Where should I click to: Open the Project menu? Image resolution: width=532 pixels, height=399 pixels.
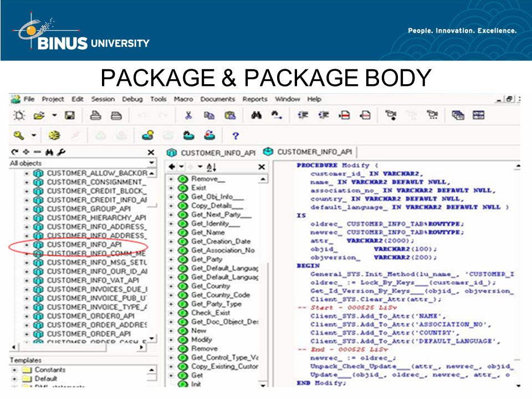pyautogui.click(x=53, y=99)
